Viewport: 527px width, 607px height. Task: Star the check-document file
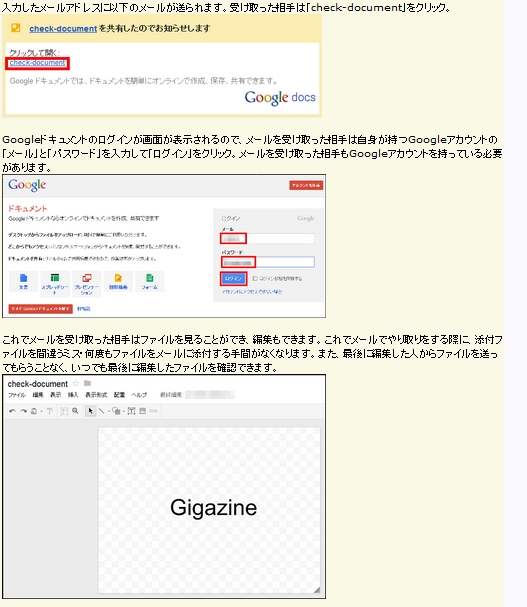76,384
